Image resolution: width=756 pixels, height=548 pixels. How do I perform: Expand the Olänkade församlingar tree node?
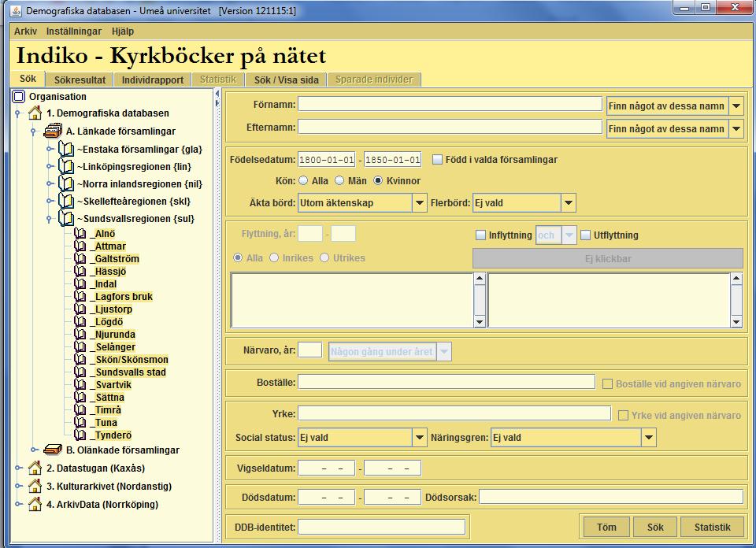pyautogui.click(x=34, y=450)
